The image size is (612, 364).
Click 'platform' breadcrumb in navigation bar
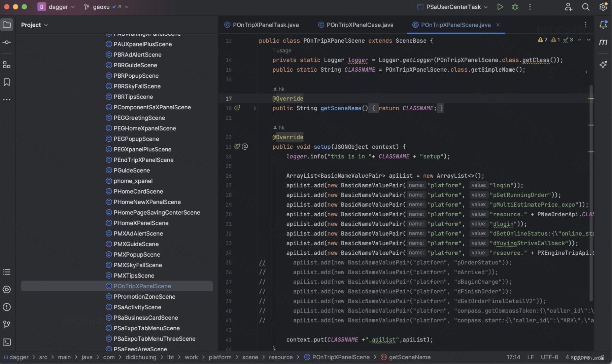point(220,357)
